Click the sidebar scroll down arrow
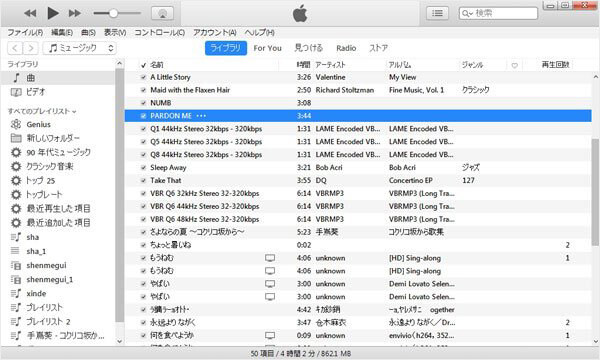This screenshot has height=360, width=600. (119, 341)
